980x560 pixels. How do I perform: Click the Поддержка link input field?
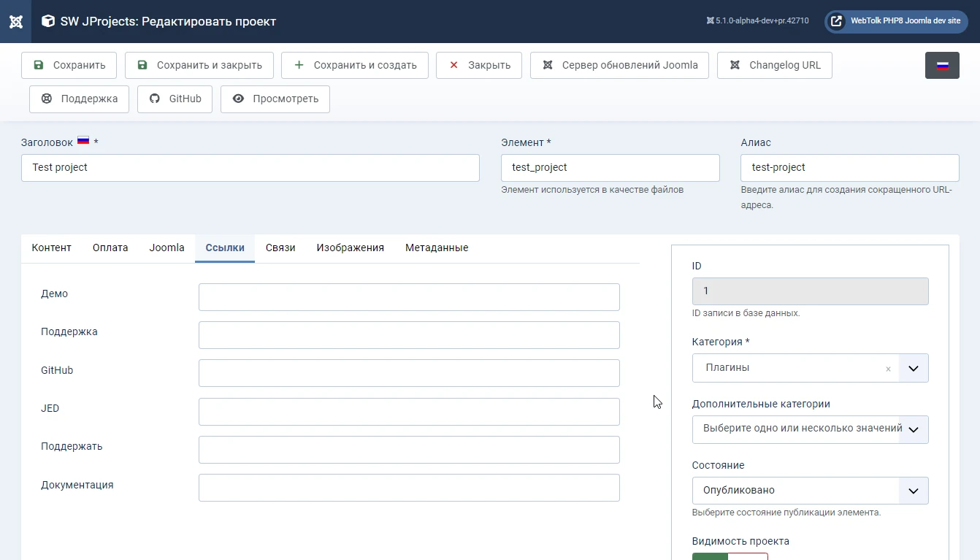tap(409, 335)
